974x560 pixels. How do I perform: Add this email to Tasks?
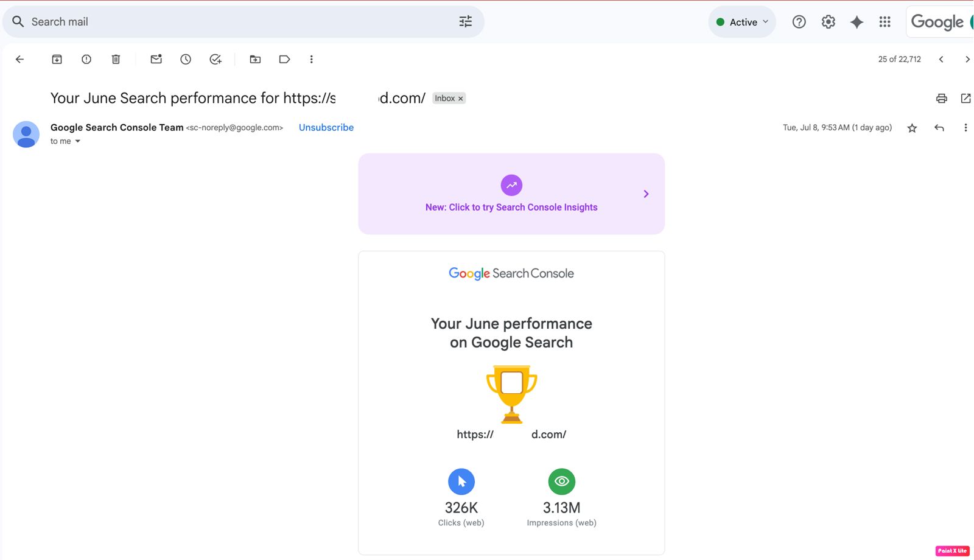click(215, 59)
